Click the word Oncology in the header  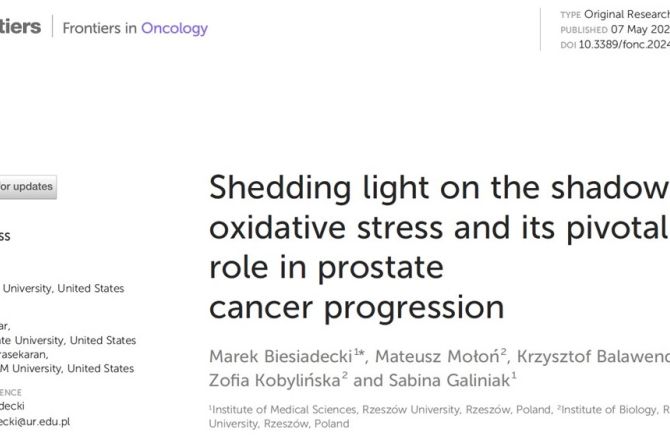tap(174, 28)
